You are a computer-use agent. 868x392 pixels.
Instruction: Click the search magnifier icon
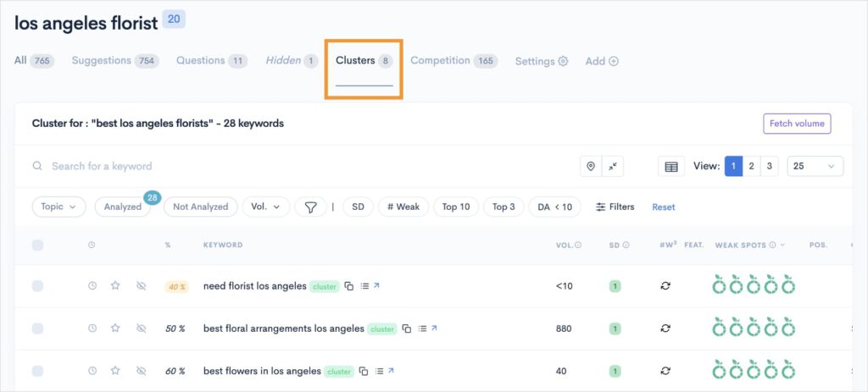tap(37, 166)
